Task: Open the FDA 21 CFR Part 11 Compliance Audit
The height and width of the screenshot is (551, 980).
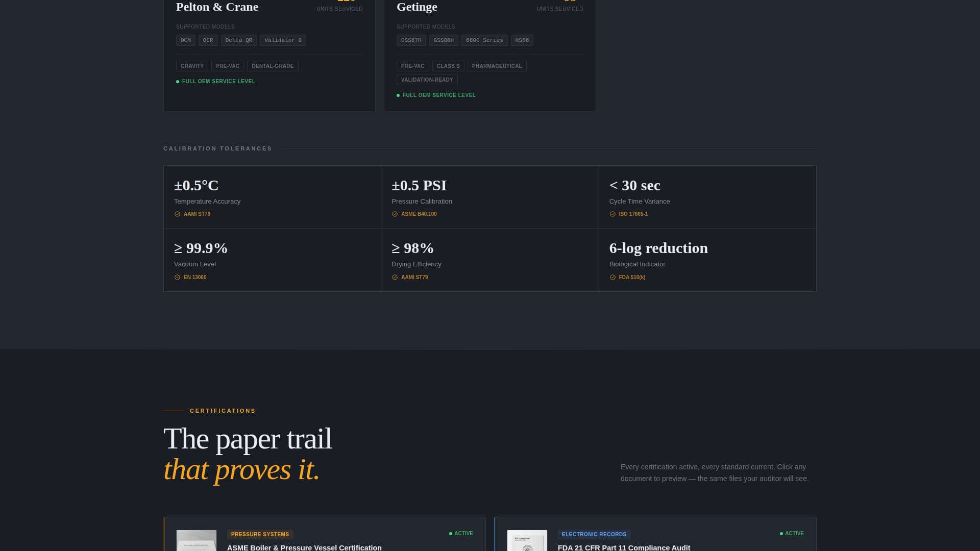Action: click(624, 547)
